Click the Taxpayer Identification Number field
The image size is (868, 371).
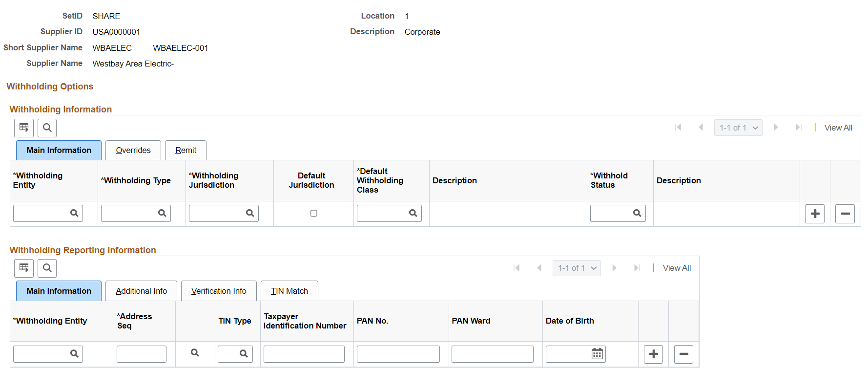coord(304,354)
